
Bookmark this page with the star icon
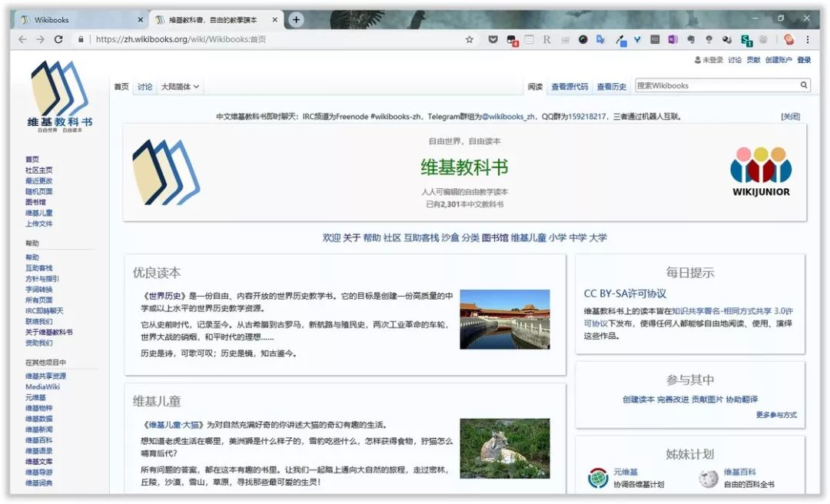469,40
